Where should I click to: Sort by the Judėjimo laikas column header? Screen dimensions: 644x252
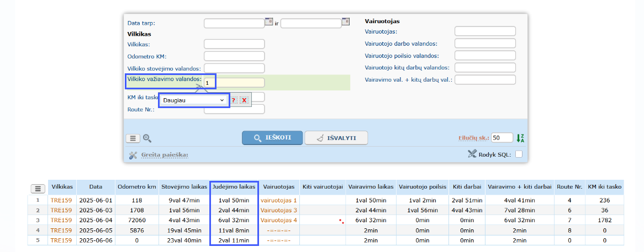pos(235,187)
